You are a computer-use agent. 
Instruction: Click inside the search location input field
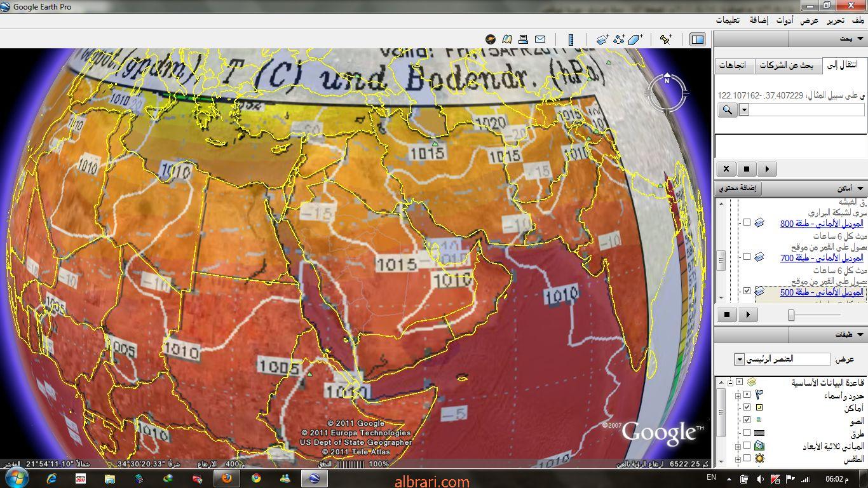[x=808, y=110]
